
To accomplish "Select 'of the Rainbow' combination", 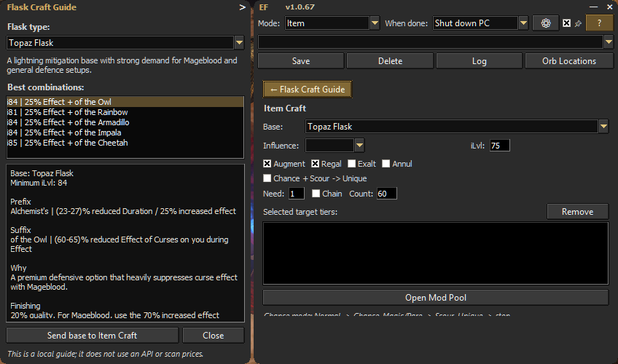I will pyautogui.click(x=125, y=112).
